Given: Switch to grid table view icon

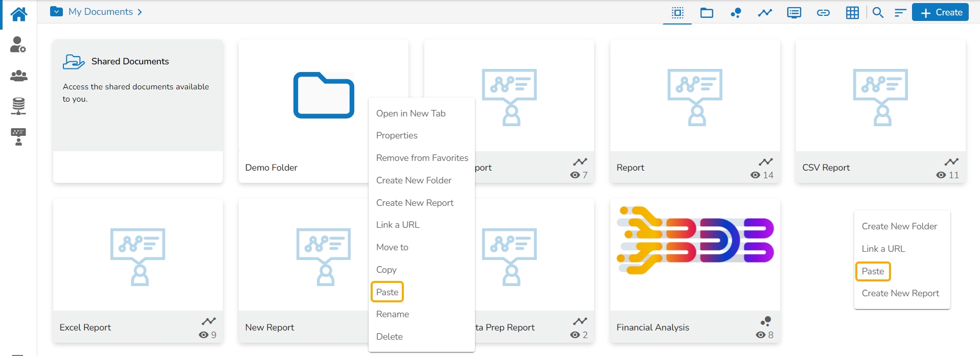Looking at the screenshot, I should click(x=852, y=13).
